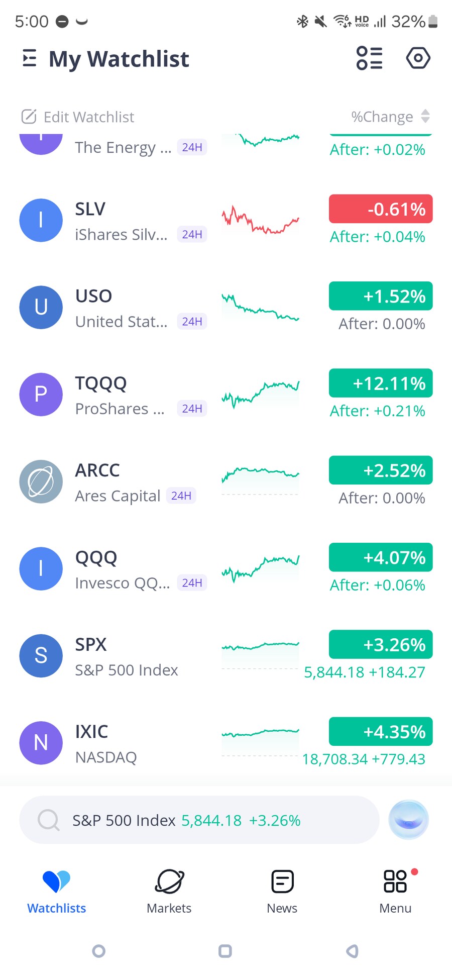
Task: Tap the S&P 500 Index search field
Action: pos(199,820)
